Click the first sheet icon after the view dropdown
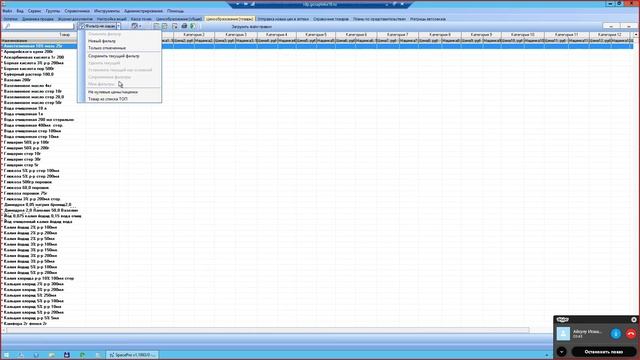640x360 pixels. click(x=156, y=26)
